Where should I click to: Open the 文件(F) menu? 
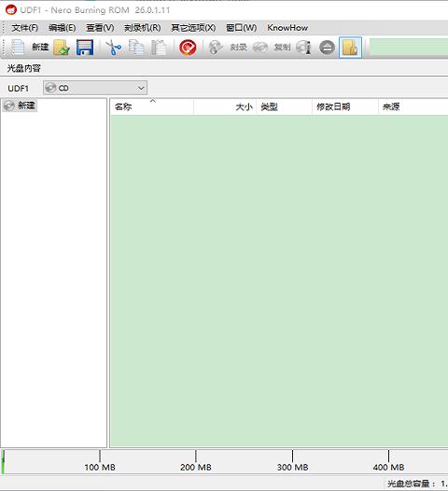tap(24, 28)
